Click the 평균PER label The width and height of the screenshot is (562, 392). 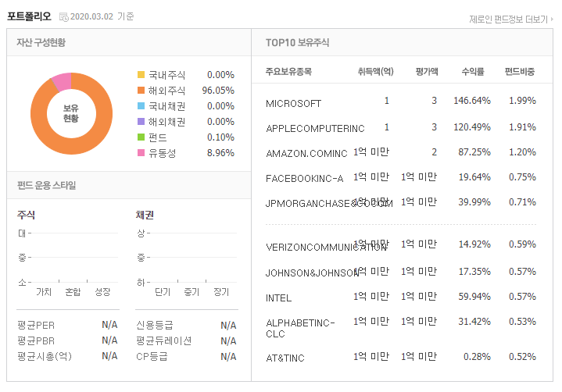pos(36,326)
